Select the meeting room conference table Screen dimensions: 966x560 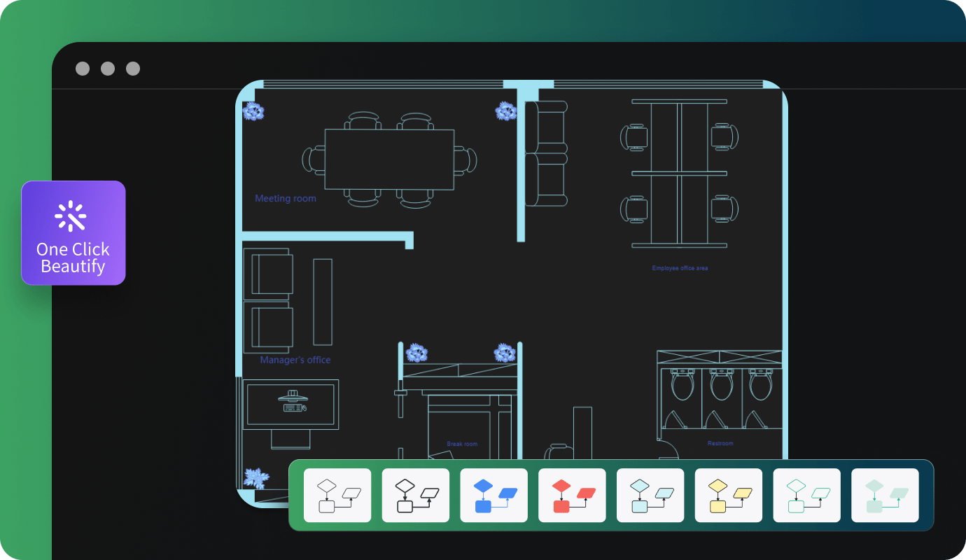coord(389,160)
